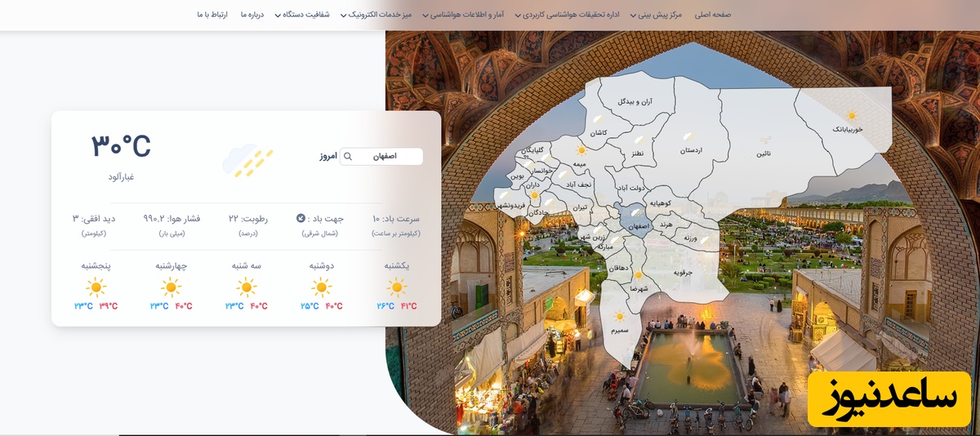This screenshot has width=980, height=436.
Task: Click the wind direction arrow icon
Action: pos(301,218)
